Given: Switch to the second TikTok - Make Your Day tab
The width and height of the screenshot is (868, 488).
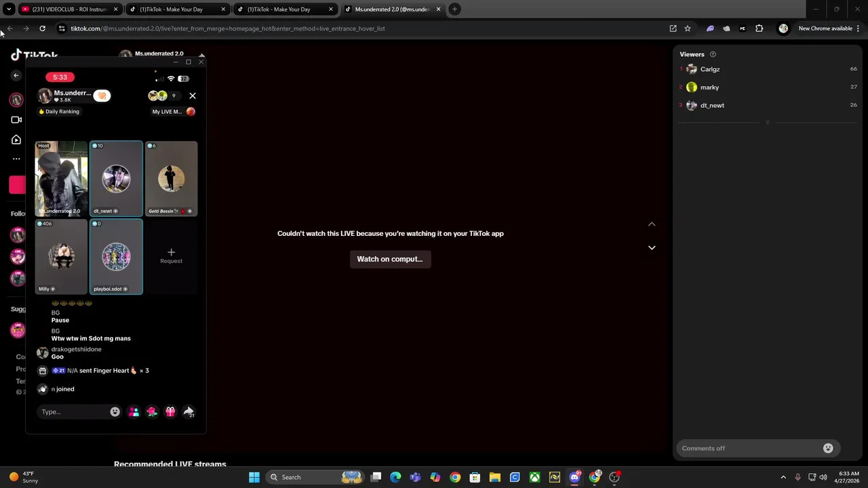Looking at the screenshot, I should point(176,9).
